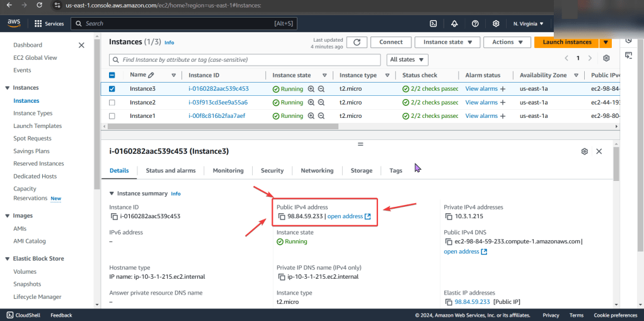Switch to the Networking tab
This screenshot has height=321, width=644.
tap(317, 170)
